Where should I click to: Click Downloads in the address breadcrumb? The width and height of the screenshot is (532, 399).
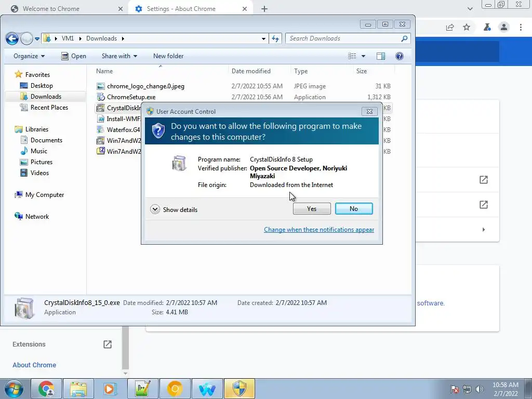click(101, 38)
